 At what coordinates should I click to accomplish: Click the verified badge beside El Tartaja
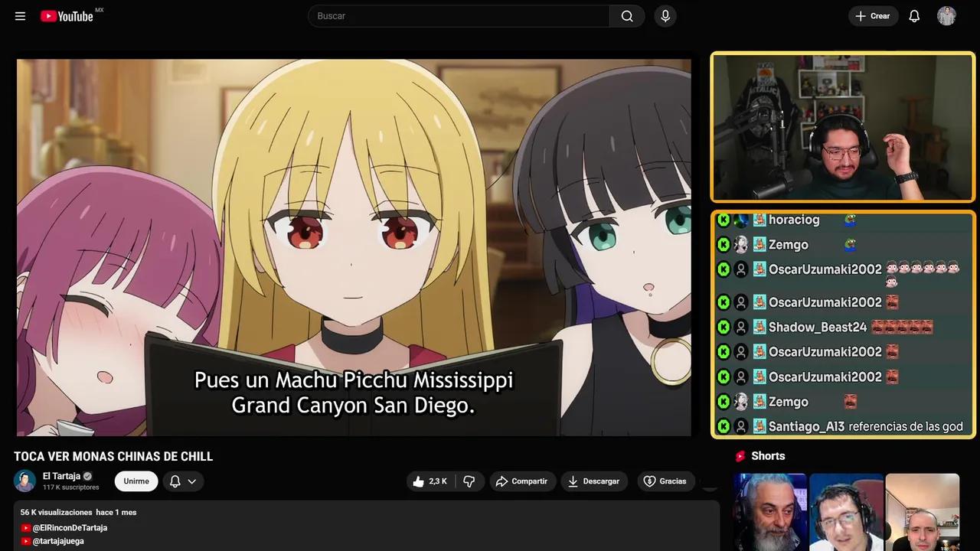click(x=88, y=476)
